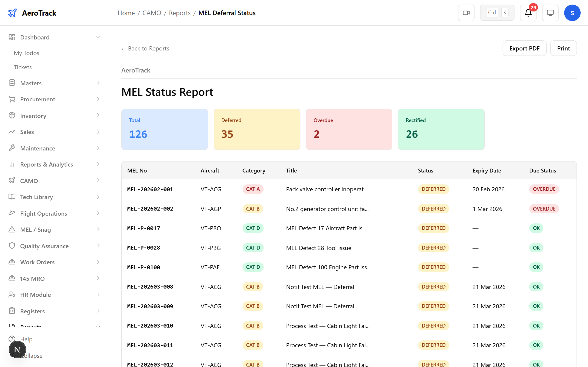Select the CAMO airplane icon in sidebar
588x367 pixels.
[12, 181]
